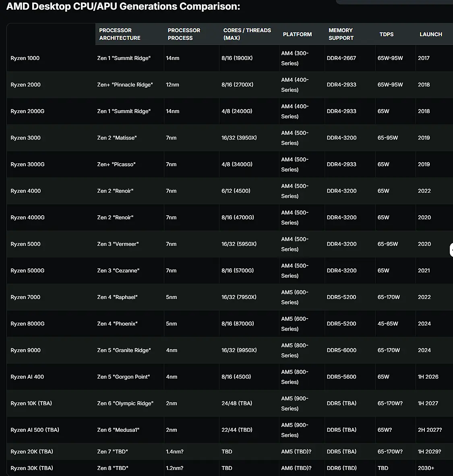
Task: Click the Zen 8 "TBD" cell
Action: click(113, 468)
